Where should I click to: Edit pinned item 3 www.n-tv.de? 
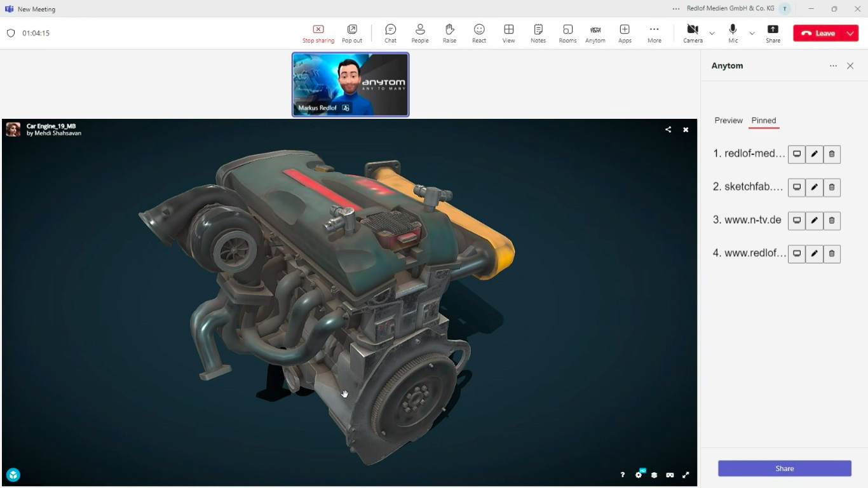815,220
